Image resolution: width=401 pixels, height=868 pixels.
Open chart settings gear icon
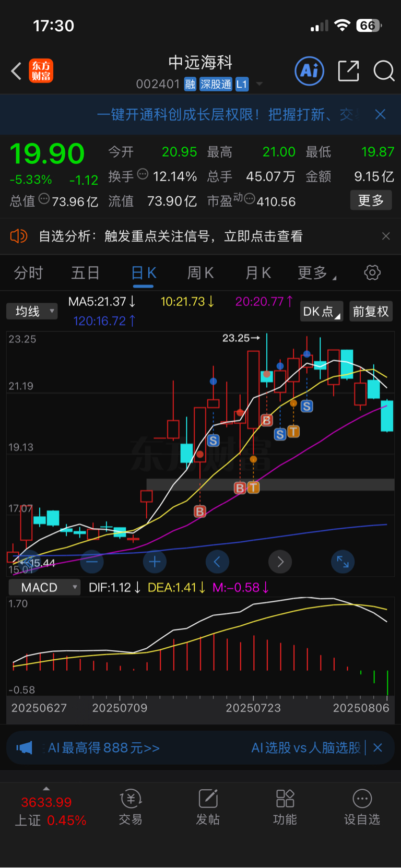[x=372, y=272]
